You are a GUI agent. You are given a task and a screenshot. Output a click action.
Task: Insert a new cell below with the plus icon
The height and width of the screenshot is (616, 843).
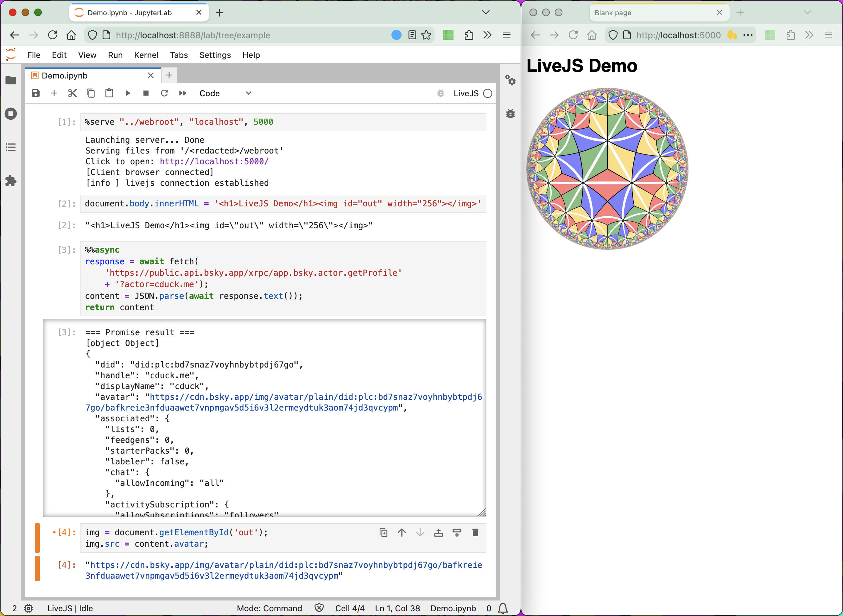pos(54,93)
